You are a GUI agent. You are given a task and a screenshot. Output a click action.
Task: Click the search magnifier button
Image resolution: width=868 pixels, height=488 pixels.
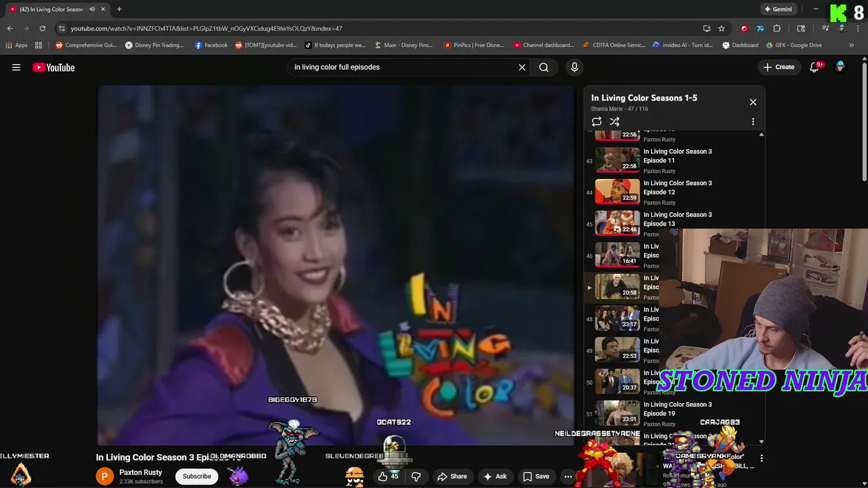click(x=544, y=67)
